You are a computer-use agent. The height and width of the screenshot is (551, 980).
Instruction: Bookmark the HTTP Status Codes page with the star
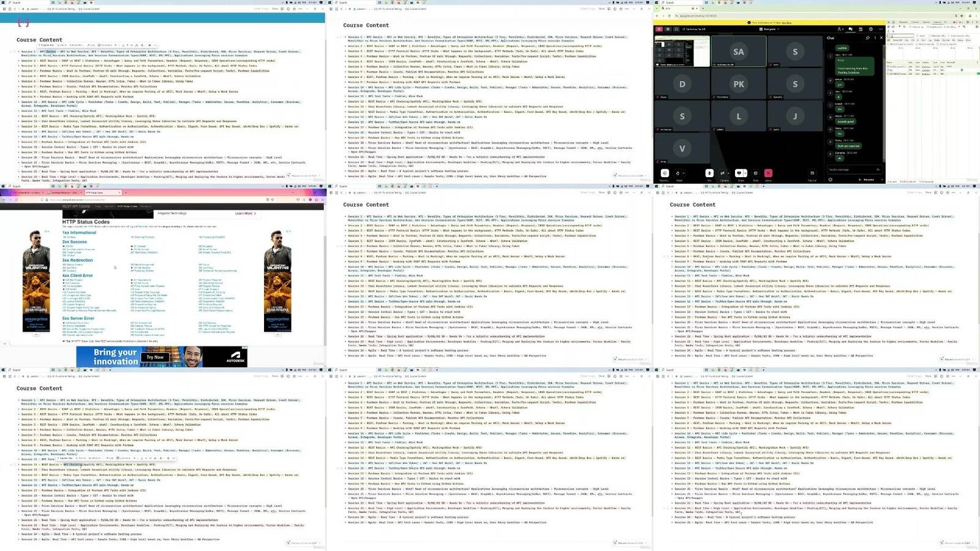point(272,199)
